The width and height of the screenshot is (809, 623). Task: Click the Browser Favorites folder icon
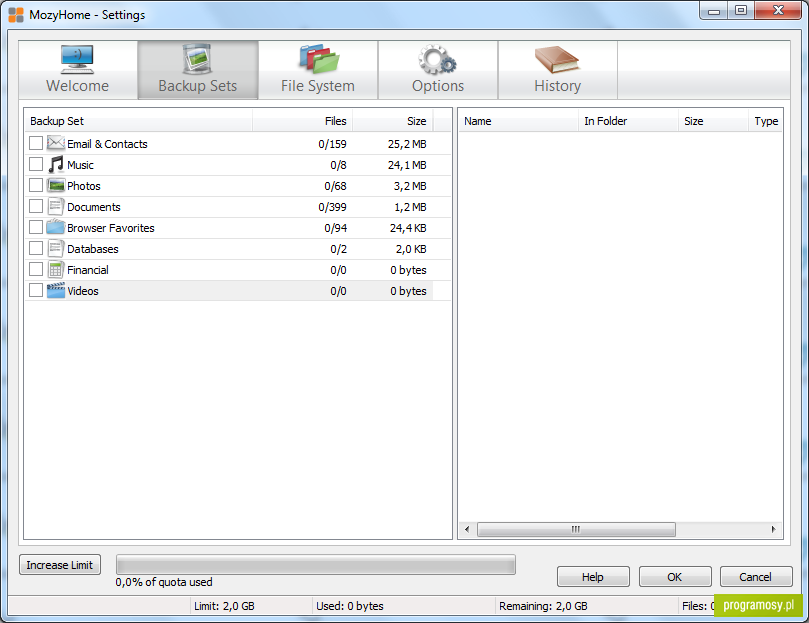coord(56,227)
